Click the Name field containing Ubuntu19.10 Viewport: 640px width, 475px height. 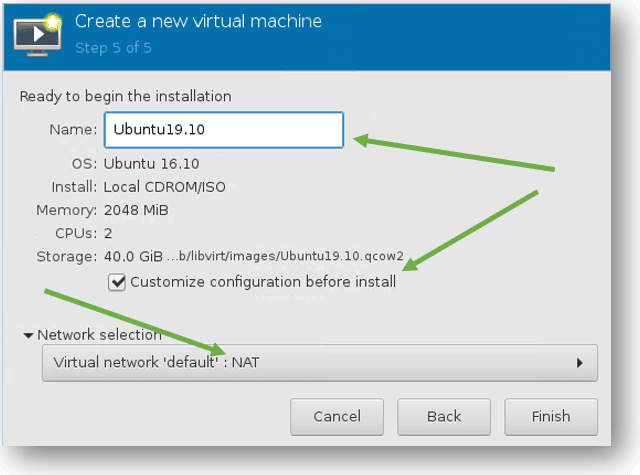[x=224, y=130]
